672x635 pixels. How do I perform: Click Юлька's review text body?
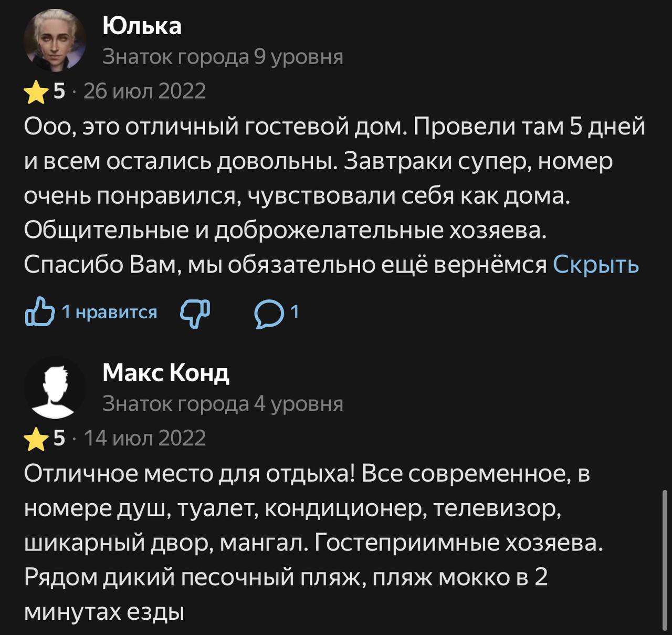pyautogui.click(x=334, y=196)
